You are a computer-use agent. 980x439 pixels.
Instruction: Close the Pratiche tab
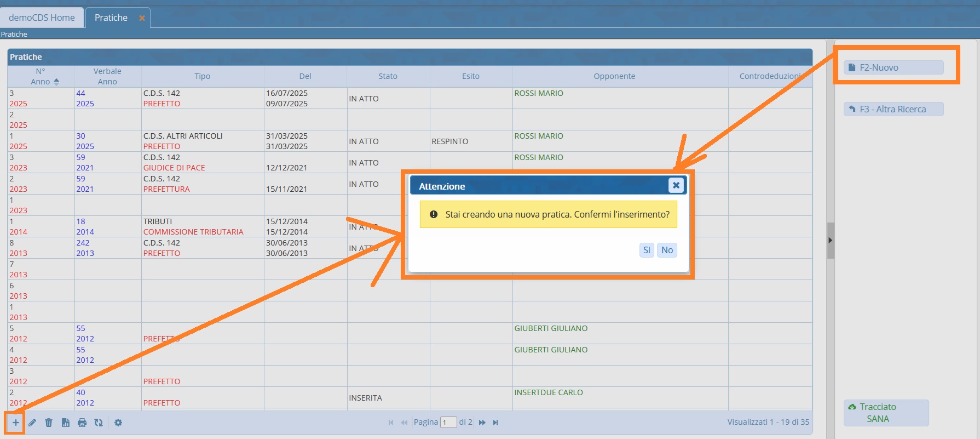click(142, 18)
